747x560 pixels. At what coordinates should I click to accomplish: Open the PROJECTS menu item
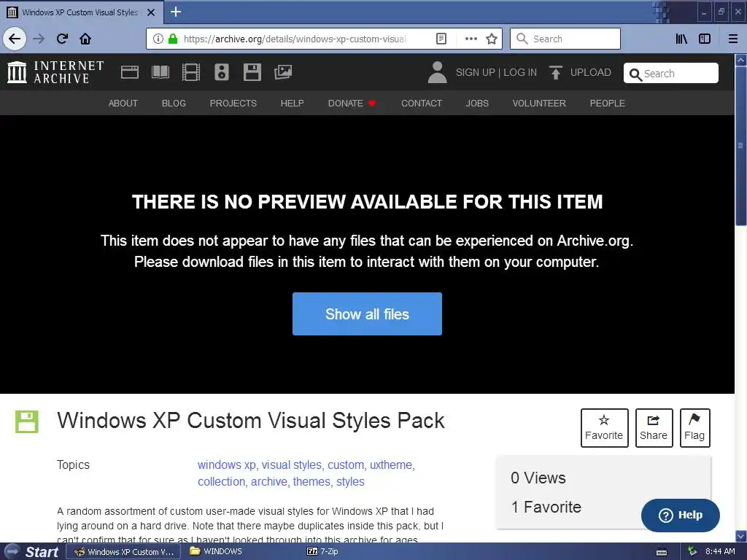pos(233,104)
